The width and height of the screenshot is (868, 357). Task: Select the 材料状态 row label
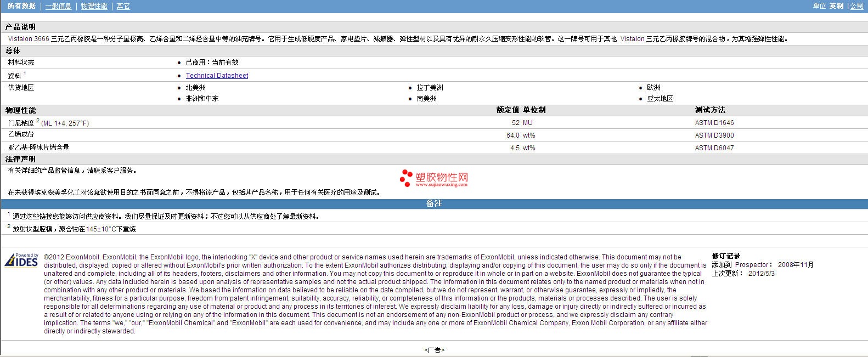(x=21, y=63)
